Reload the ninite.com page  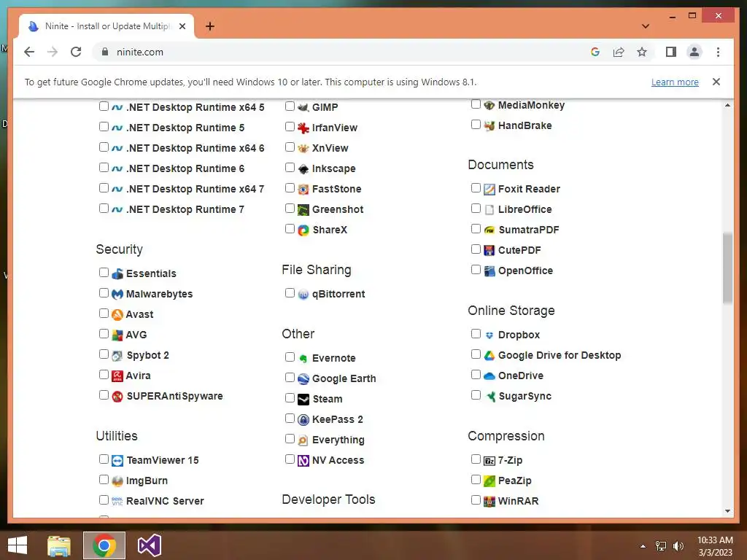click(x=76, y=52)
